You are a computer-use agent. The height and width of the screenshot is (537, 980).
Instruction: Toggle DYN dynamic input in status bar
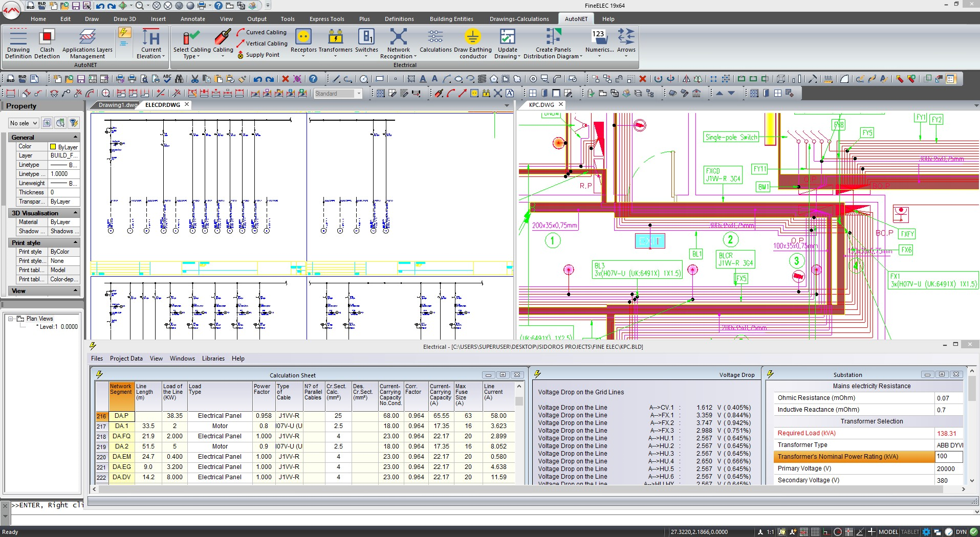point(961,532)
